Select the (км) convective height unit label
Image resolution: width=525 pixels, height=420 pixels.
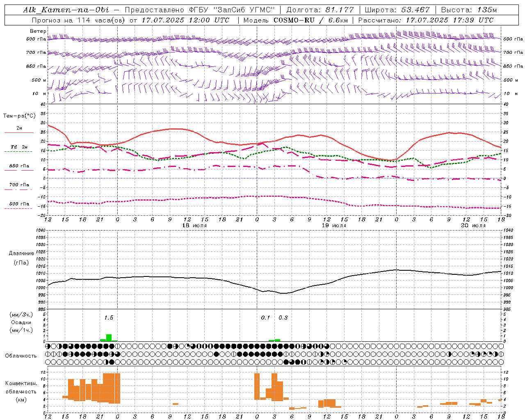tap(21, 399)
